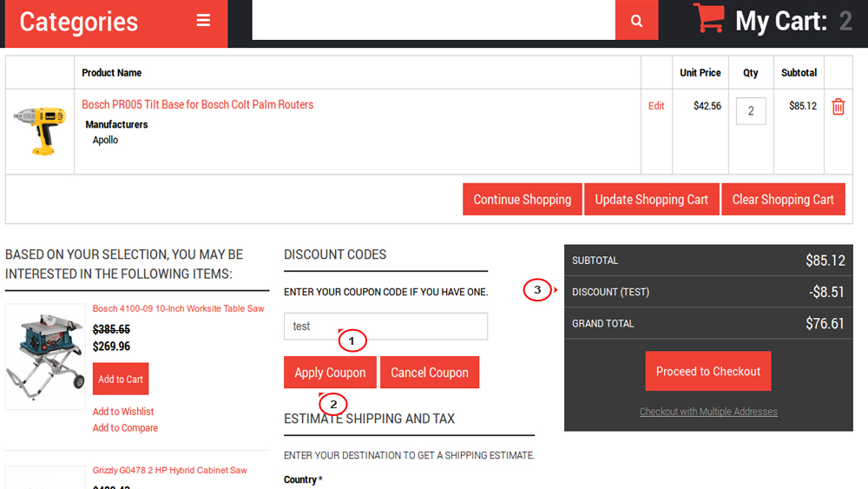Click the GRAND TOTAL label
Image resolution: width=868 pixels, height=489 pixels.
click(x=603, y=323)
